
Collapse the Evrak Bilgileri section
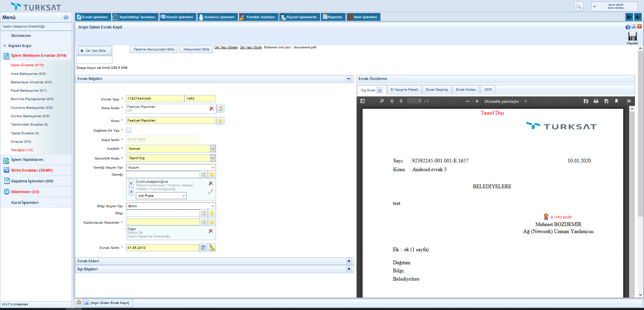pos(349,79)
